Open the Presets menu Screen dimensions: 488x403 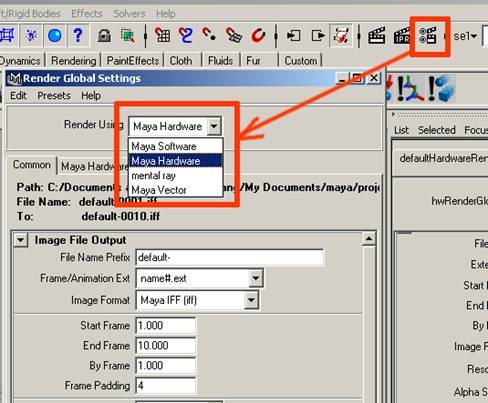pyautogui.click(x=54, y=96)
